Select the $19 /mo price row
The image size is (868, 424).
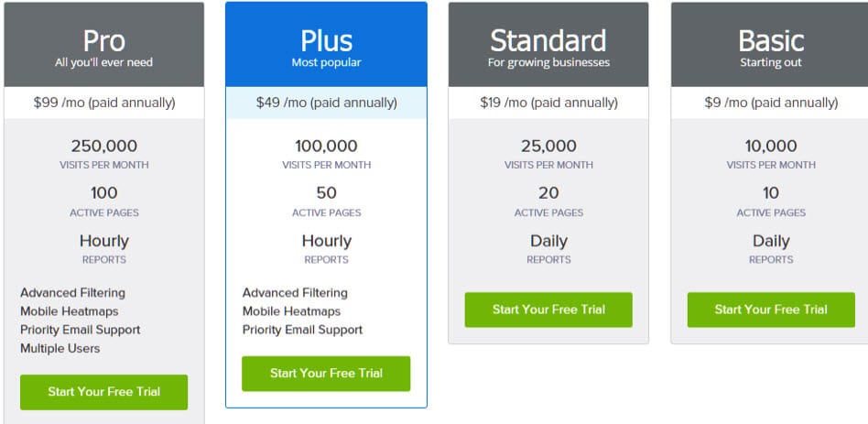(x=548, y=103)
